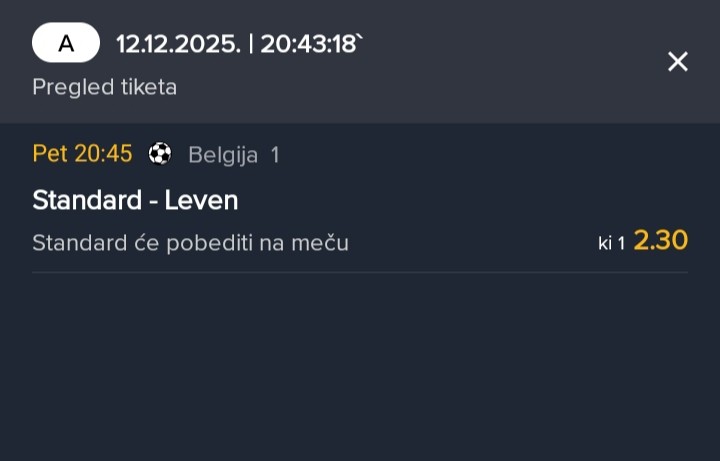Open the Standard - Leven match
Viewport: 720px width, 461px height.
[x=135, y=200]
